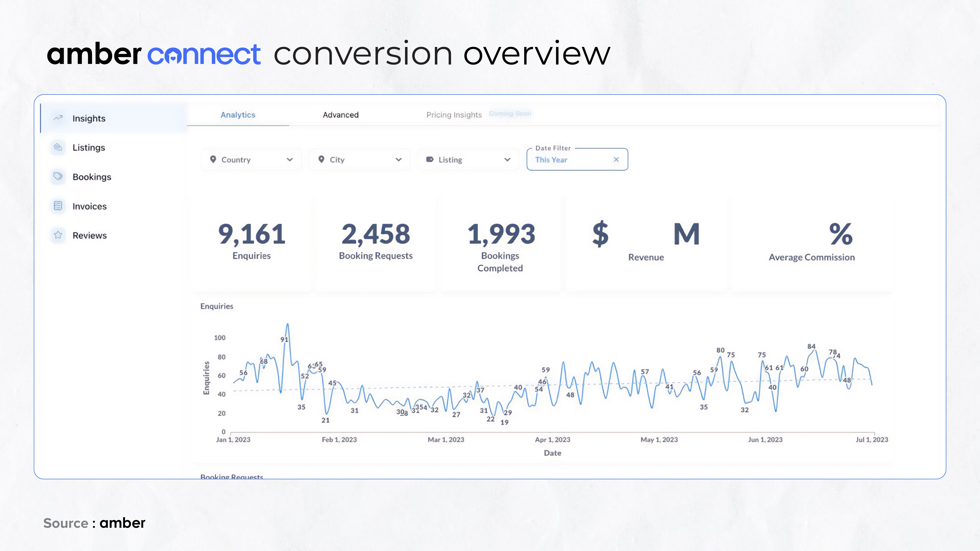Click the 80 data label in May
The width and height of the screenshot is (980, 551).
point(721,350)
